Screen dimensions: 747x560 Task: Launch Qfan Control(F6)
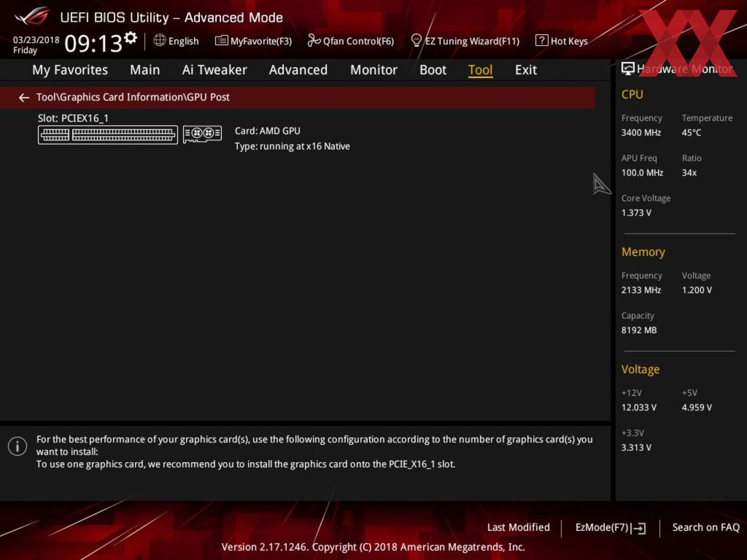click(x=351, y=41)
